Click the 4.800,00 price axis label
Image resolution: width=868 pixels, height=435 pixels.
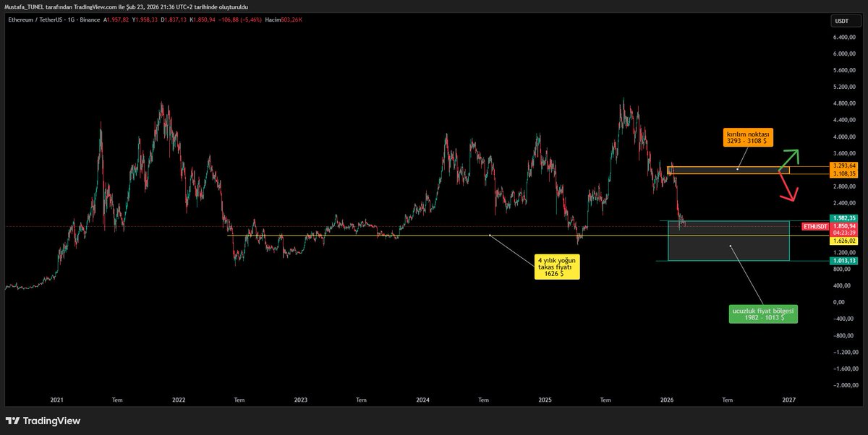click(x=845, y=103)
